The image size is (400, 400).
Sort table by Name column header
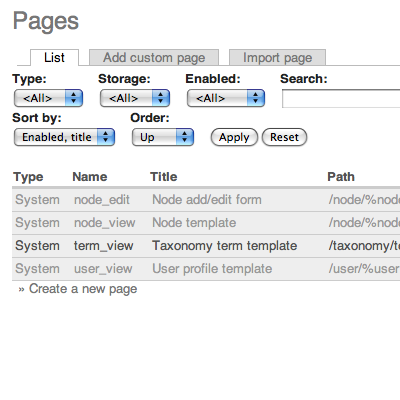click(90, 177)
